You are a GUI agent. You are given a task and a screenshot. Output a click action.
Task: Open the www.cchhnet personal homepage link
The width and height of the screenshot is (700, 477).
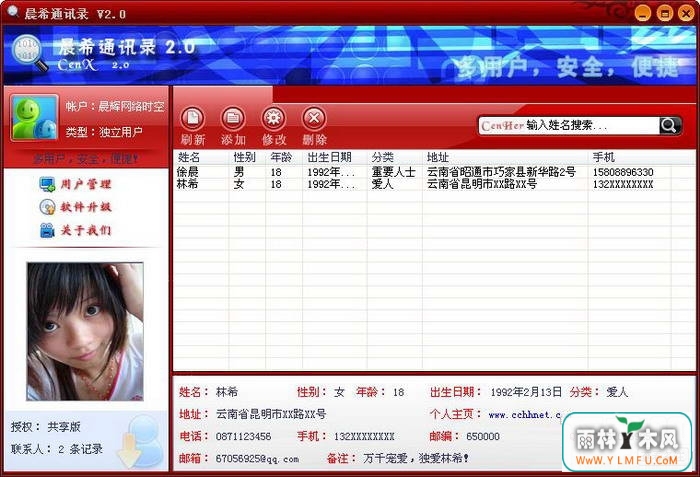pyautogui.click(x=525, y=414)
